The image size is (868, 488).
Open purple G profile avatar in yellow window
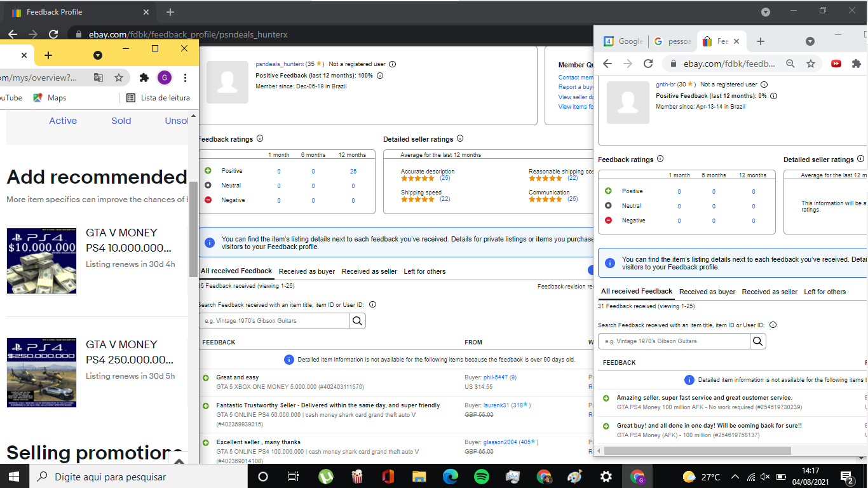(x=164, y=78)
